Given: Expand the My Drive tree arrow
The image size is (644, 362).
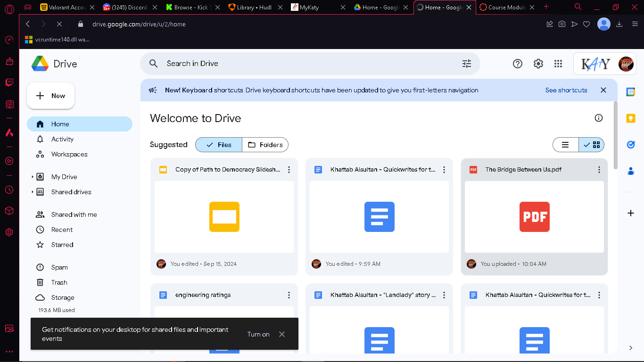Looking at the screenshot, I should click(33, 177).
